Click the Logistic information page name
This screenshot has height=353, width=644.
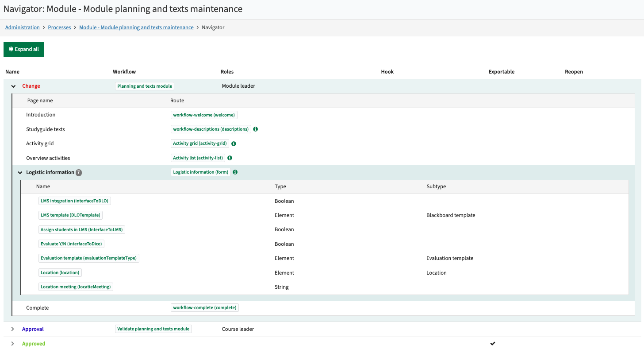point(50,172)
